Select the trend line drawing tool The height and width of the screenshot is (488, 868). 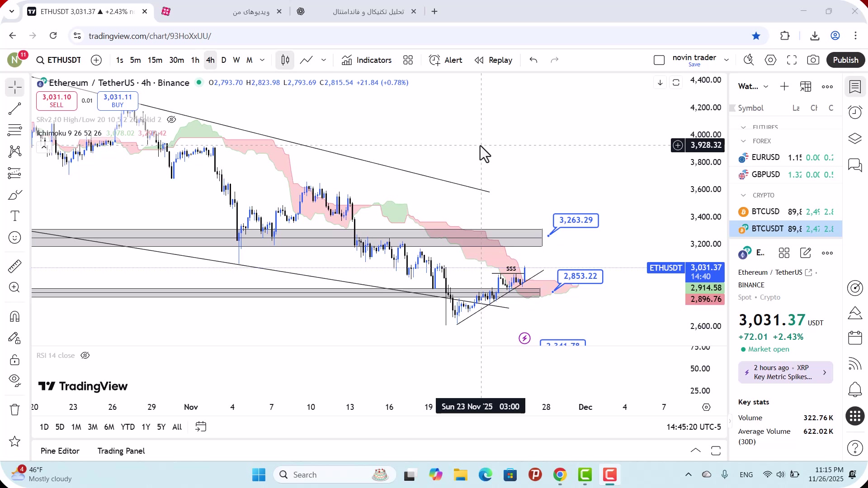(14, 108)
